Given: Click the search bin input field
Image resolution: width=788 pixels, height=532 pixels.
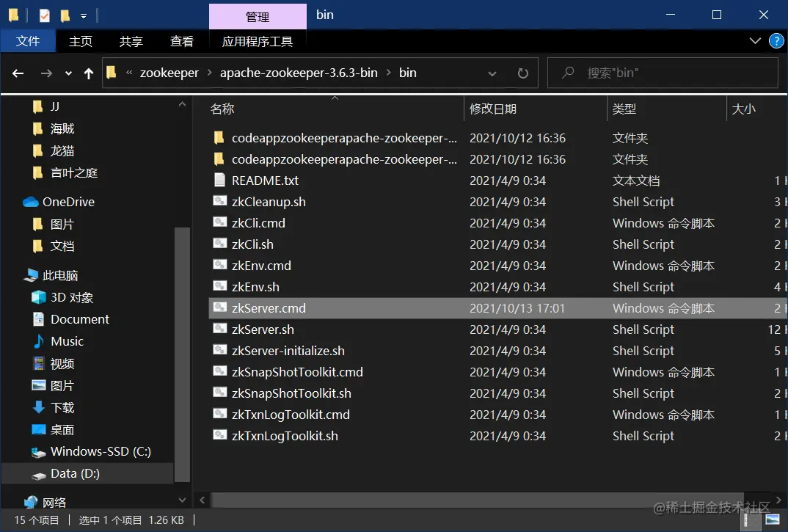Looking at the screenshot, I should point(663,73).
